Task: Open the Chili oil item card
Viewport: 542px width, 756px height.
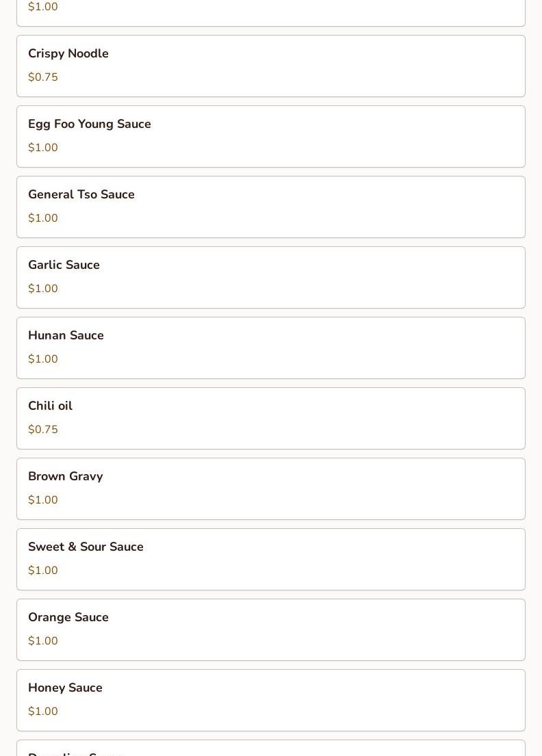Action: [270, 418]
